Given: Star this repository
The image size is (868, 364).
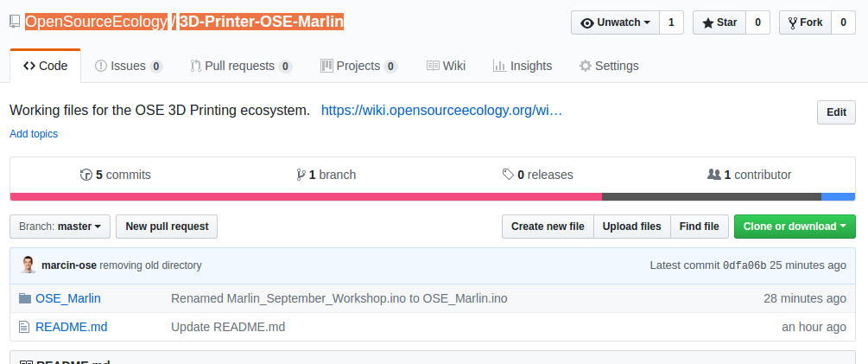Looking at the screenshot, I should 719,22.
